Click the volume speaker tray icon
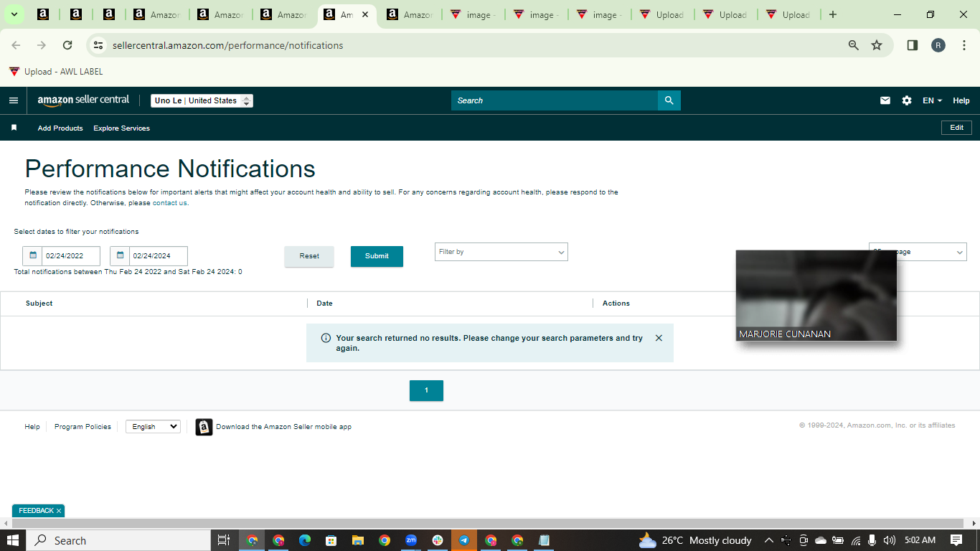 tap(890, 540)
